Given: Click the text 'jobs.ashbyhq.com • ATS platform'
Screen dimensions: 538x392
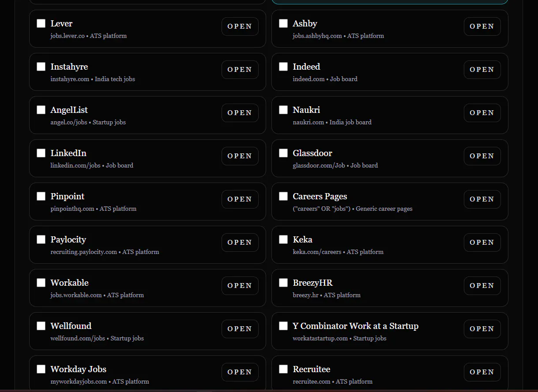Looking at the screenshot, I should (x=339, y=36).
